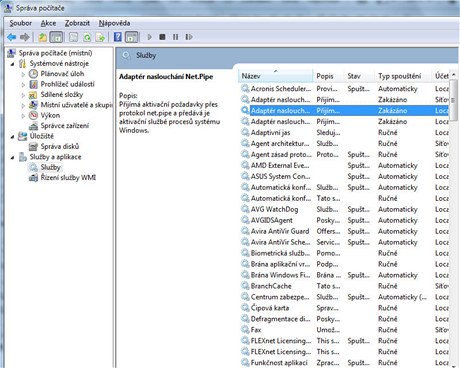Expand Místní uživatelé a skupiny node
The width and height of the screenshot is (460, 368).
(x=23, y=105)
